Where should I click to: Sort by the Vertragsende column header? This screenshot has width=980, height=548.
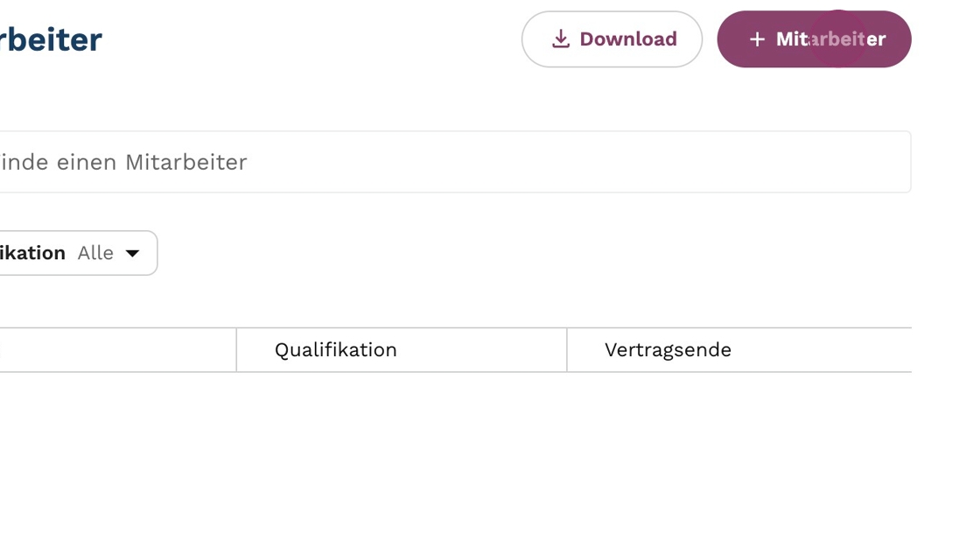point(668,350)
